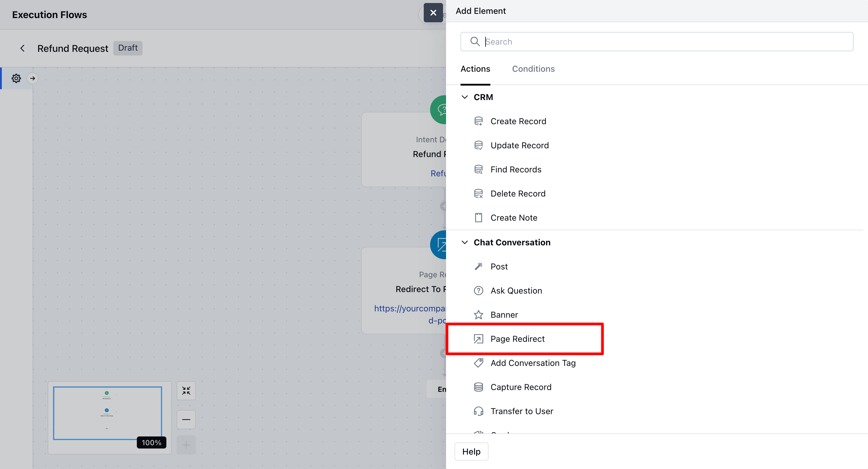Viewport: 868px width, 469px height.
Task: Click the Find Records icon
Action: pyautogui.click(x=478, y=169)
